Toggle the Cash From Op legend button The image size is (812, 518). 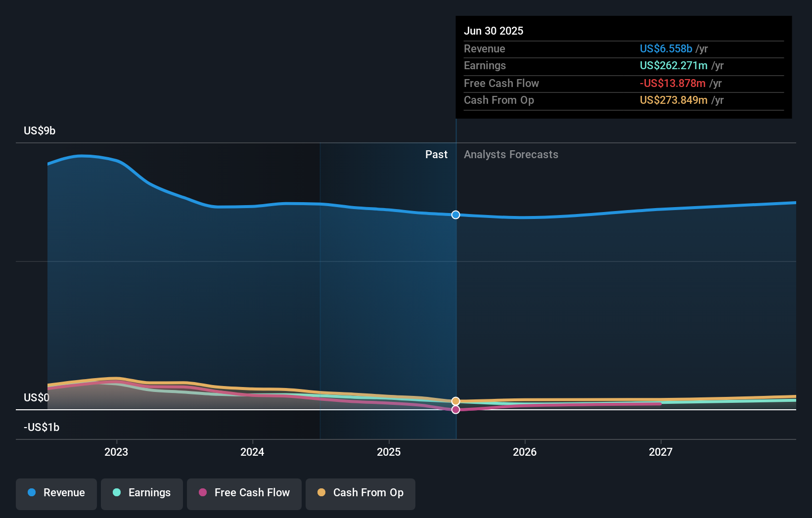tap(361, 494)
